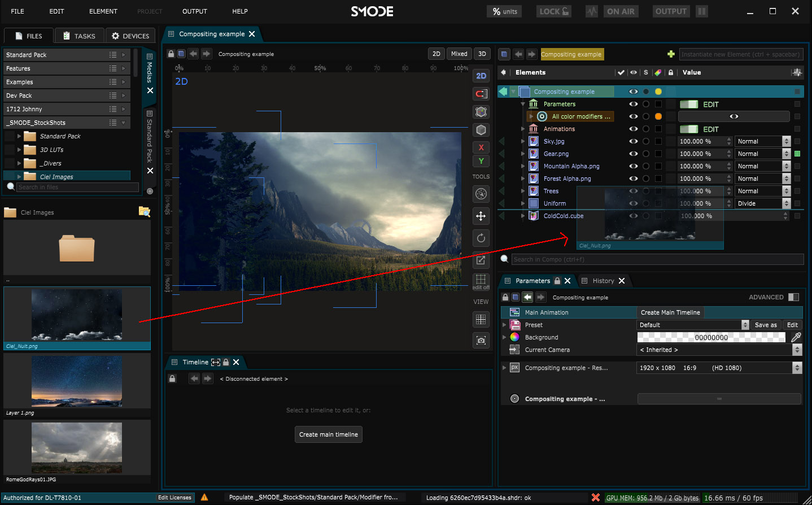
Task: Expand the Standard Pack folder in files
Action: pyautogui.click(x=19, y=136)
